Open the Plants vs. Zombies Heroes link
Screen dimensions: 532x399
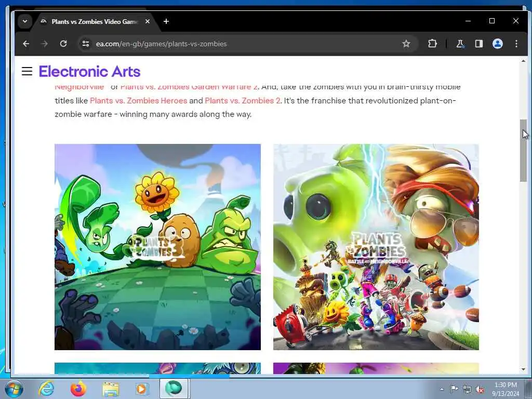(138, 101)
